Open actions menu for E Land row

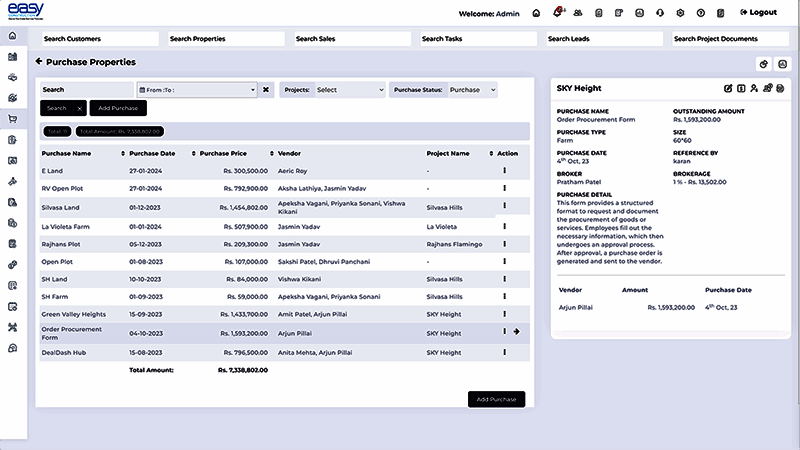point(505,170)
